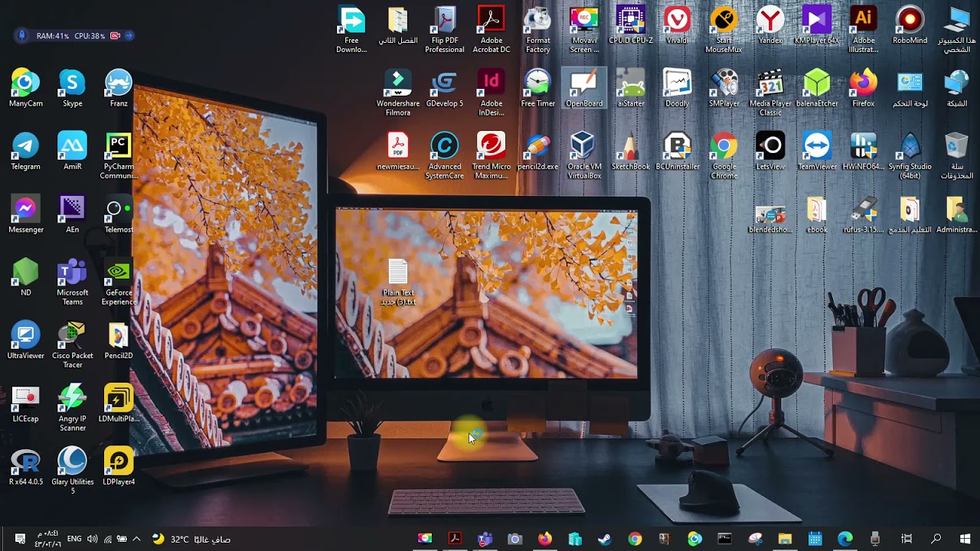Launch Glary Utilities 5 shortcut
The image size is (980, 551).
[72, 471]
